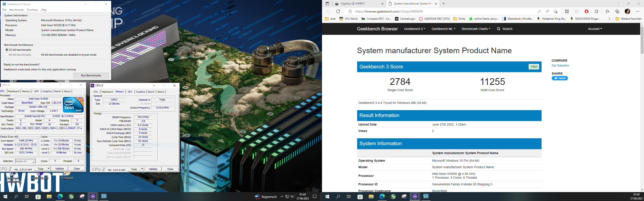Open the Collections icon in Edge toolbar
This screenshot has height=201, width=644.
tap(617, 11)
